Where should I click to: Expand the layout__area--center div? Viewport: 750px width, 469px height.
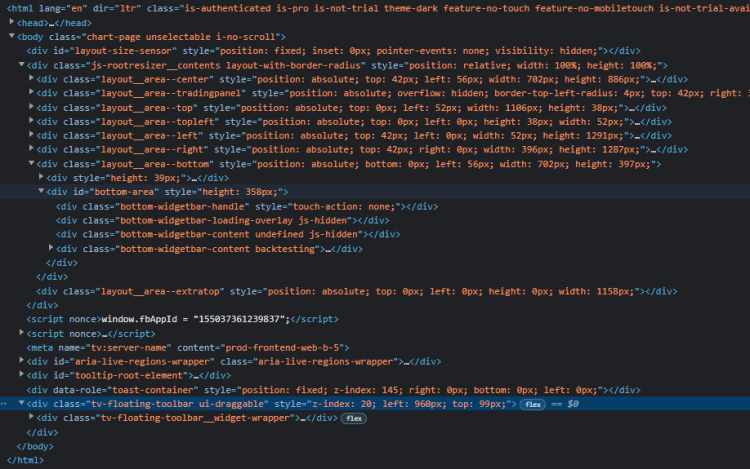(31, 78)
